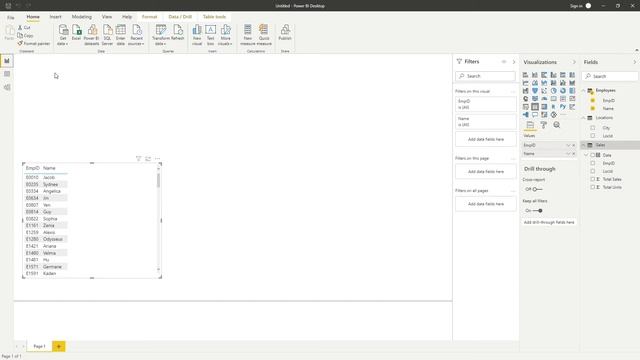Collapse the Visualizations pane
Screen dimensions: 640x360
click(574, 62)
